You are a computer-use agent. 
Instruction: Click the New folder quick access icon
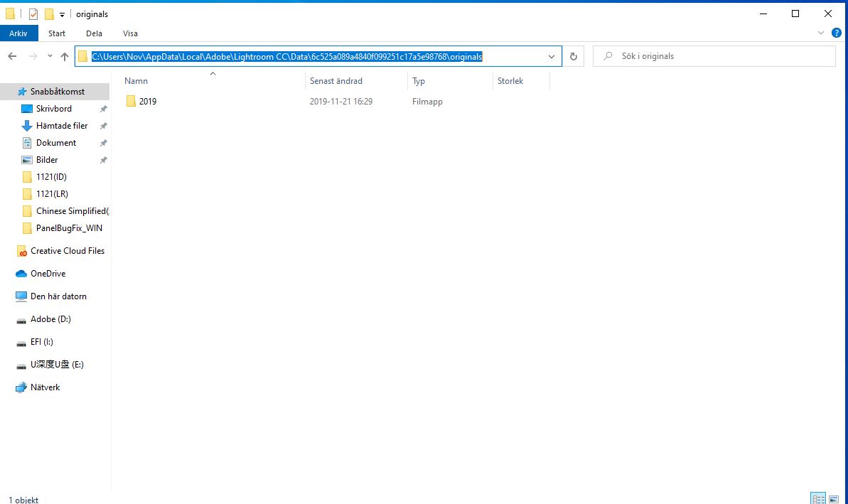pyautogui.click(x=49, y=14)
